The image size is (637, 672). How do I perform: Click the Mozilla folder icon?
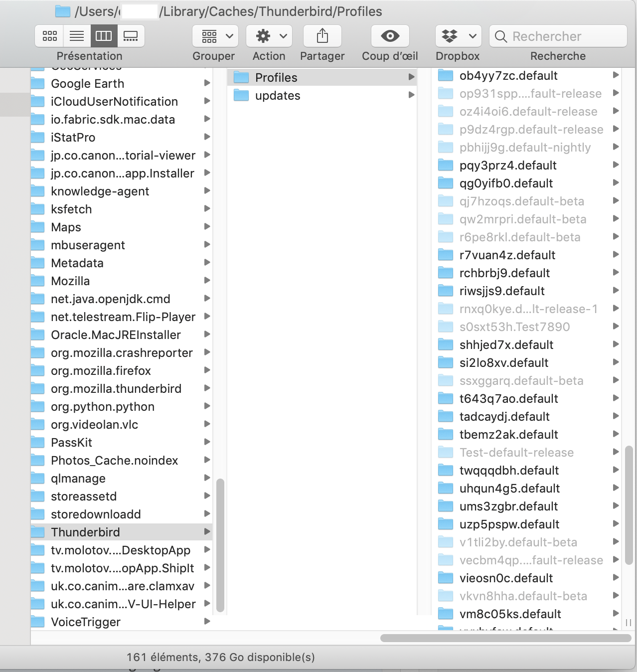38,281
